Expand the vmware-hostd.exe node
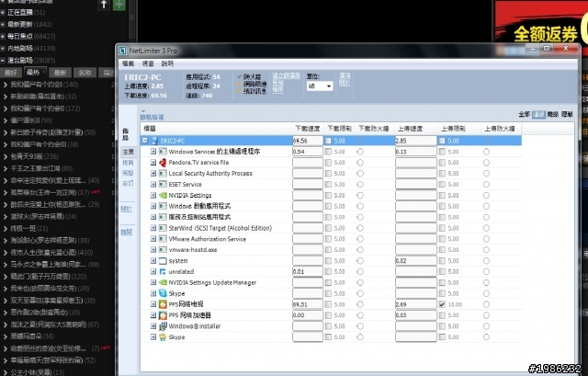The width and height of the screenshot is (588, 376). [x=153, y=249]
